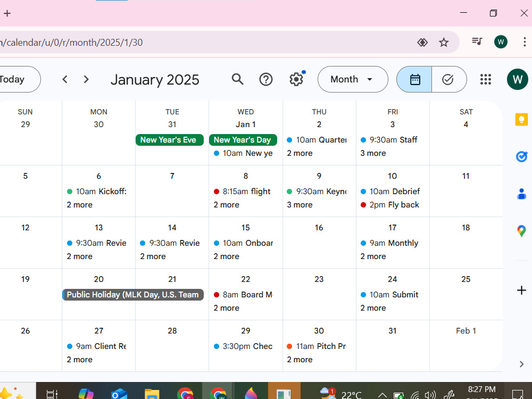Open 8:15am flight event
532x399 pixels.
pyautogui.click(x=244, y=192)
